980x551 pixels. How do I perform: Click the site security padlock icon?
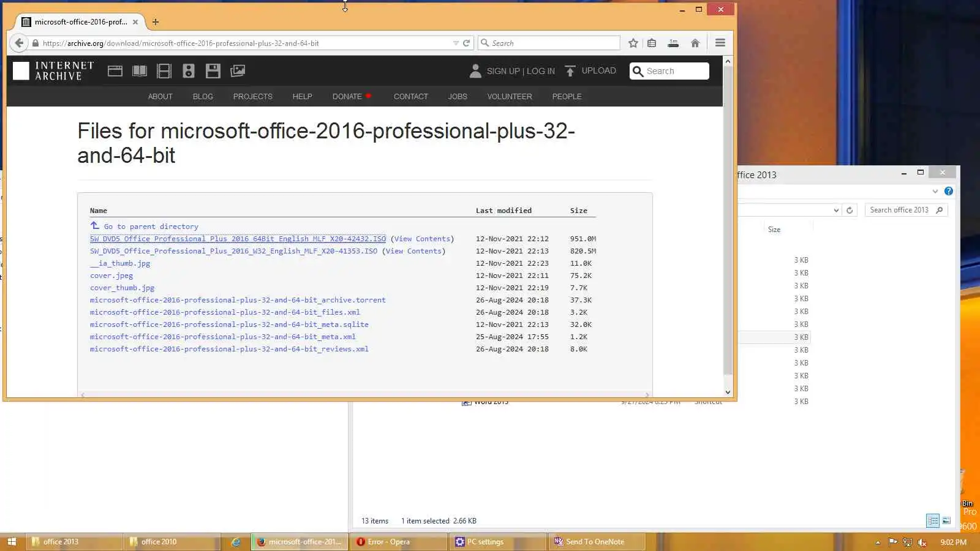[x=36, y=43]
